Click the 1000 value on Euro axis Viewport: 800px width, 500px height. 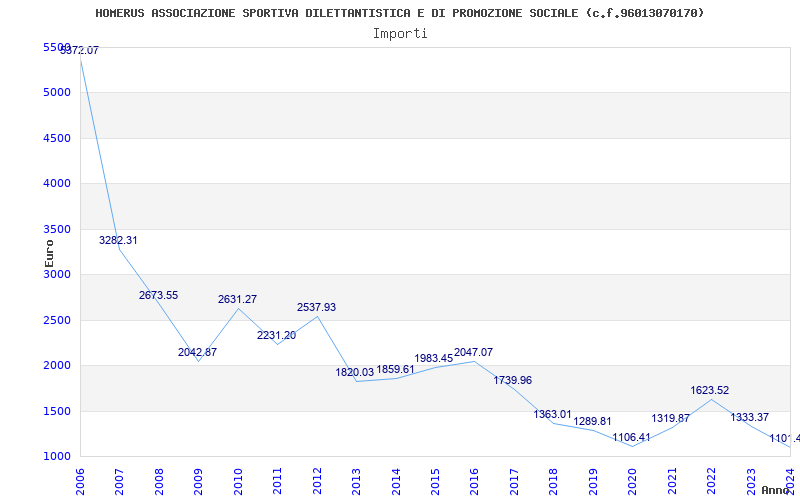coord(57,456)
